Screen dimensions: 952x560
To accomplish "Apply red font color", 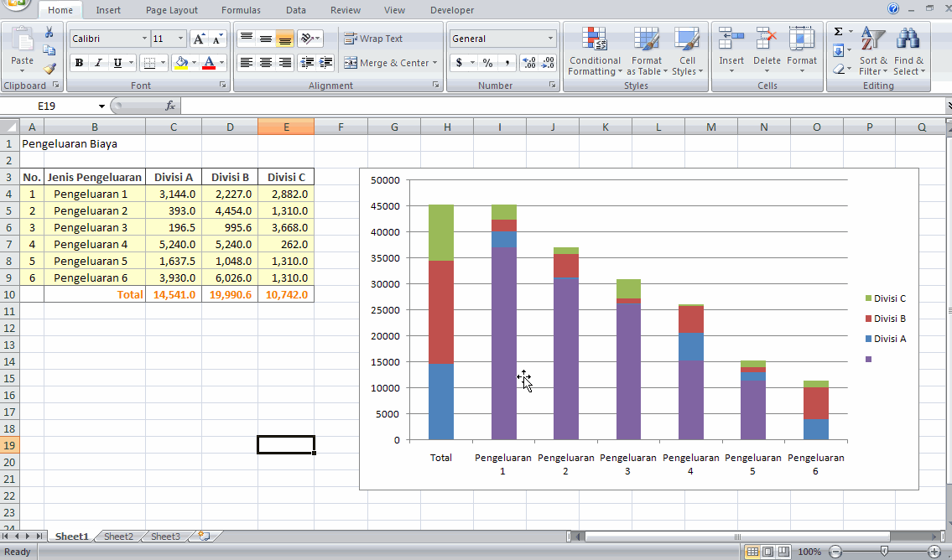I will [x=209, y=63].
